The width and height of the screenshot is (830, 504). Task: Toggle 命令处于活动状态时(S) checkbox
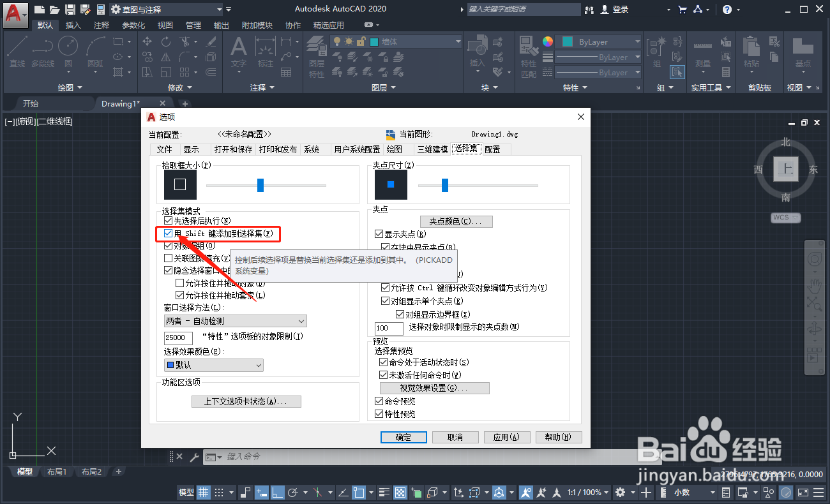point(384,362)
